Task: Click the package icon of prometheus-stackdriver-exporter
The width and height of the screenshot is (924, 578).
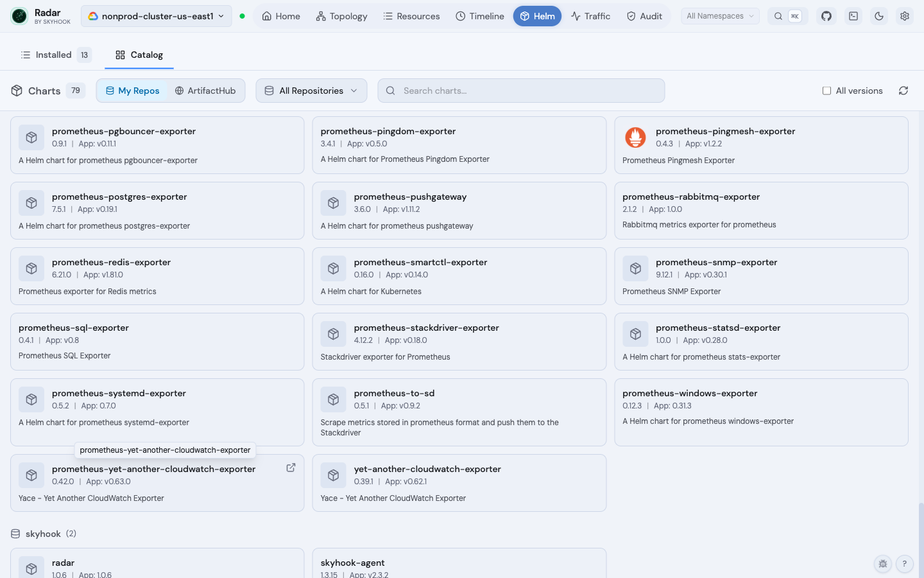Action: coord(333,334)
